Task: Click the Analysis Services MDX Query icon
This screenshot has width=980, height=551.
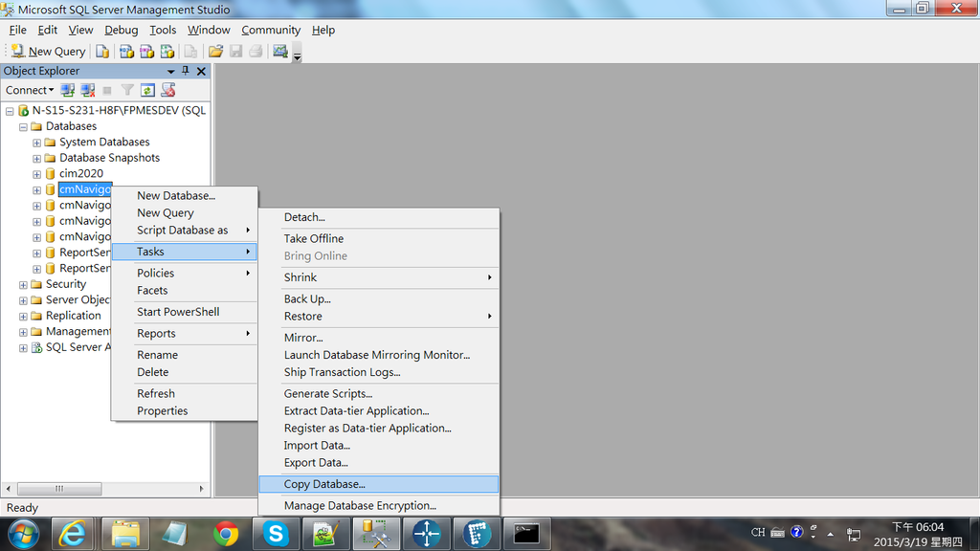Action: tap(127, 52)
